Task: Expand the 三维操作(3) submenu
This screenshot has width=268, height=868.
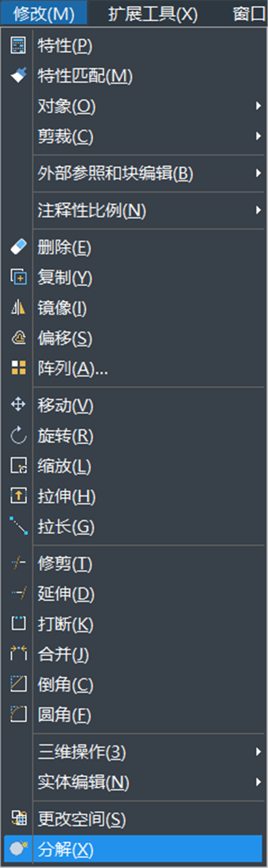Action: pos(258,752)
